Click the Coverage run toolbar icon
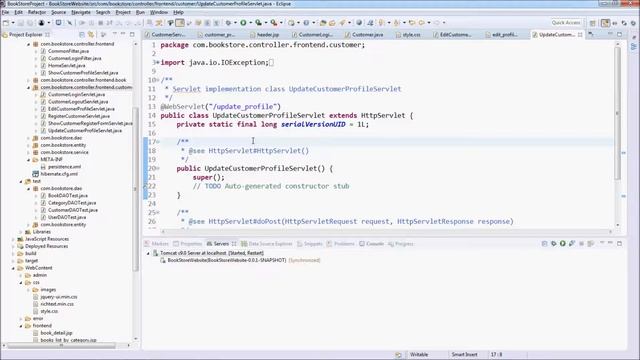 coord(258,23)
